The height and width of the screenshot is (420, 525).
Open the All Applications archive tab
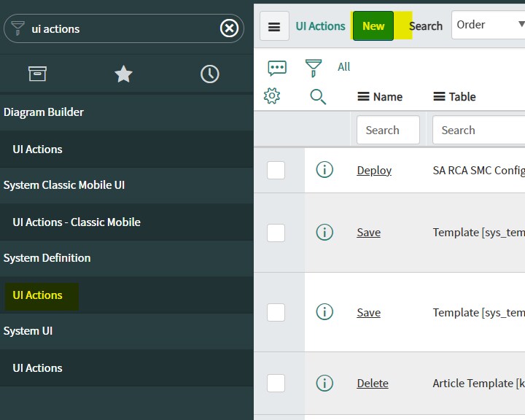coord(37,74)
